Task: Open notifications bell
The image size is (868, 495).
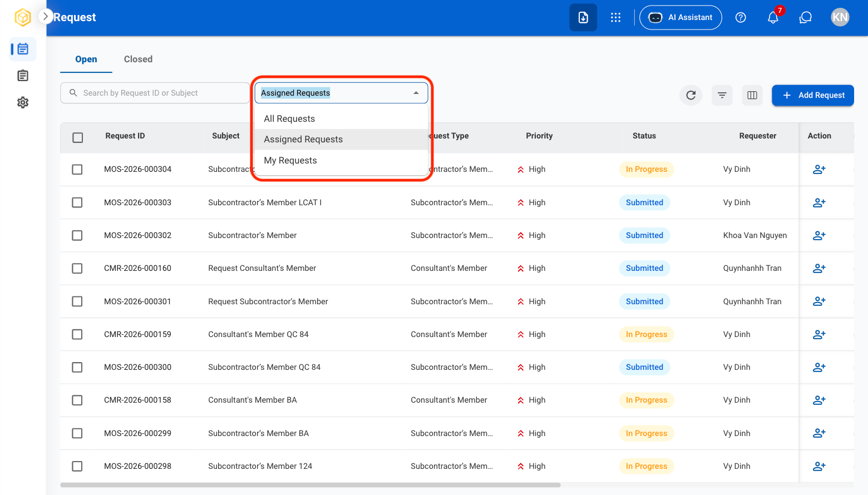Action: point(773,18)
